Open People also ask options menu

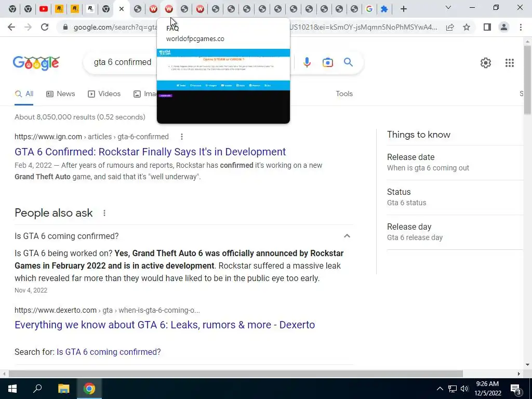click(x=104, y=213)
